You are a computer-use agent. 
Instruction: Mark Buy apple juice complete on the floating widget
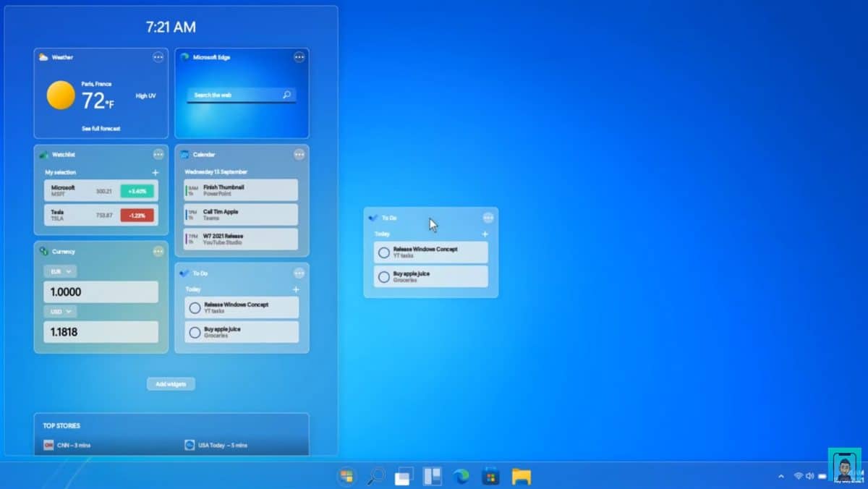pyautogui.click(x=383, y=276)
